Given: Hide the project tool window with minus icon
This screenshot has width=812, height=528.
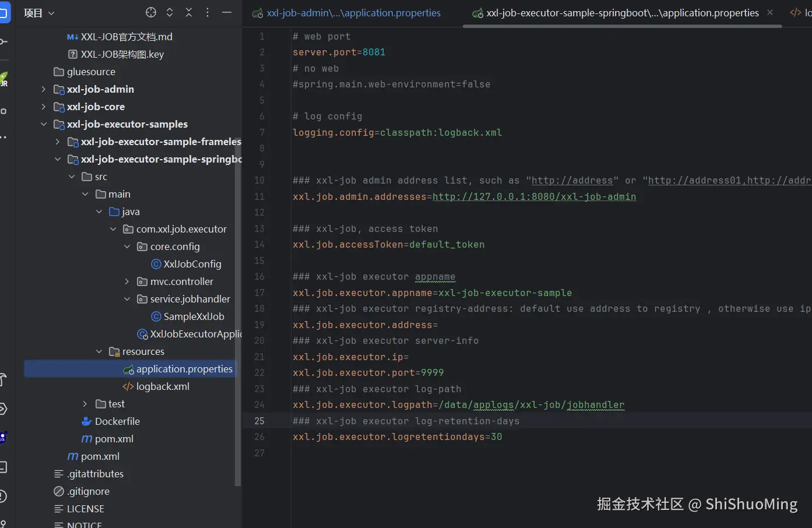Looking at the screenshot, I should 227,12.
